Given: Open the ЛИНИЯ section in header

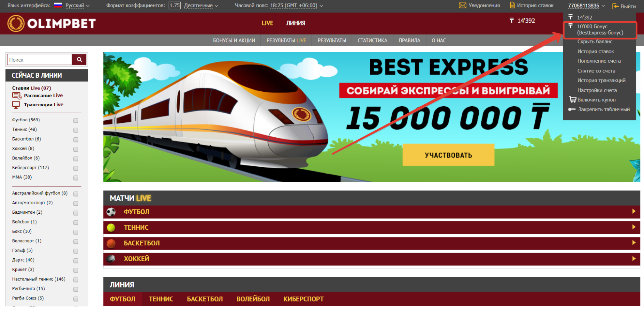Looking at the screenshot, I should pos(296,23).
